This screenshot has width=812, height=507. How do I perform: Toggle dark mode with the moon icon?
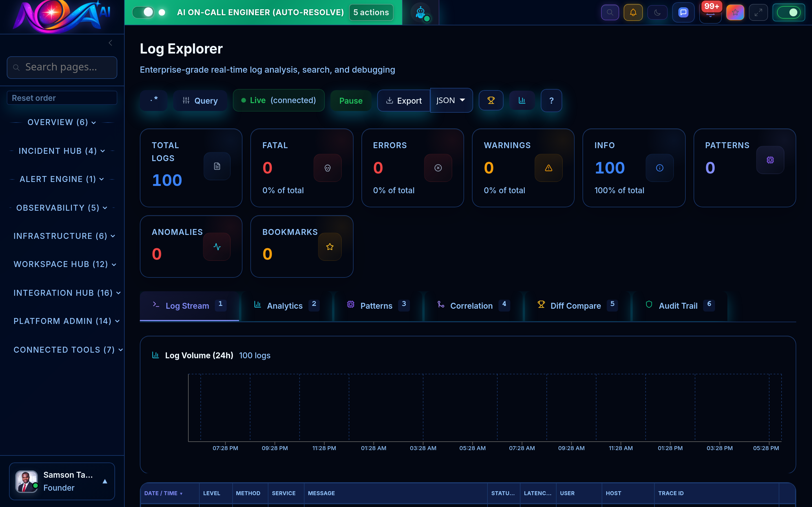pos(658,12)
